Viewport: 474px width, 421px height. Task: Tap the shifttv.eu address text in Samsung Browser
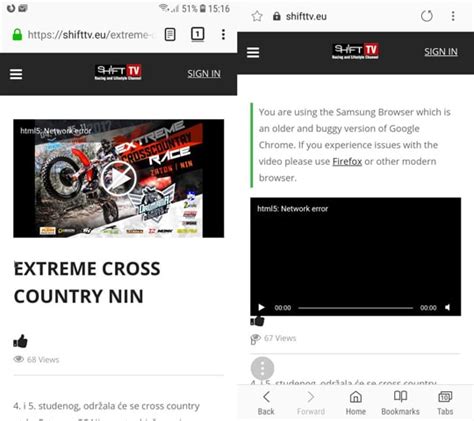306,16
